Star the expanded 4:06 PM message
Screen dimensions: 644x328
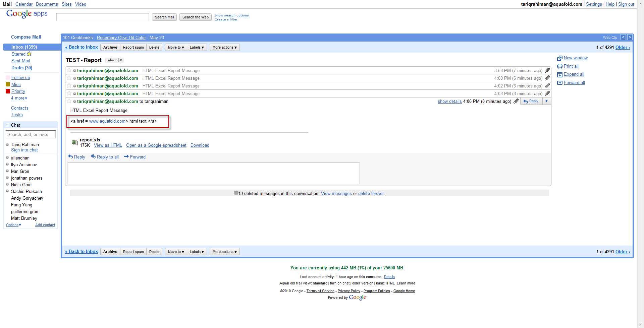click(69, 101)
